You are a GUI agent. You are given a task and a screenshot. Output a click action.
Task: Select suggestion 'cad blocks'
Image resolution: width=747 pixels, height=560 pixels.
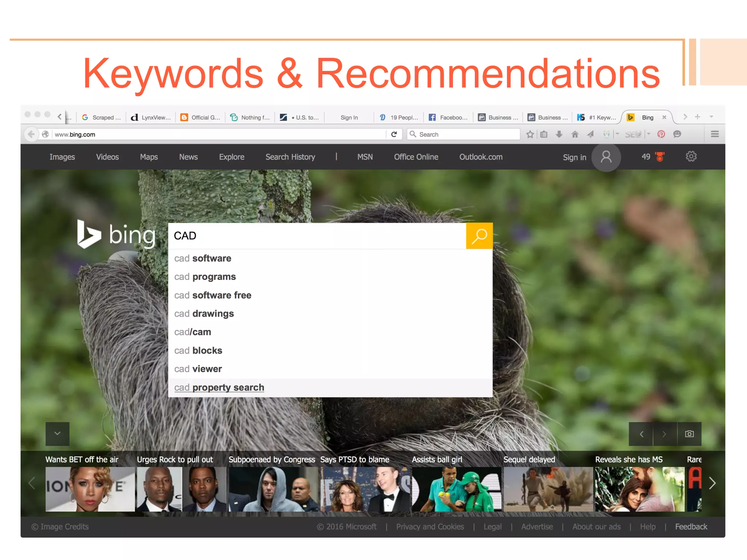tap(330, 350)
